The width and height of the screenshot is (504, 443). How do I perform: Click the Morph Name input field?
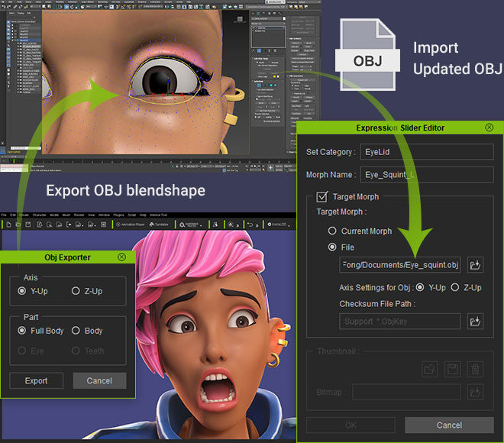(427, 174)
